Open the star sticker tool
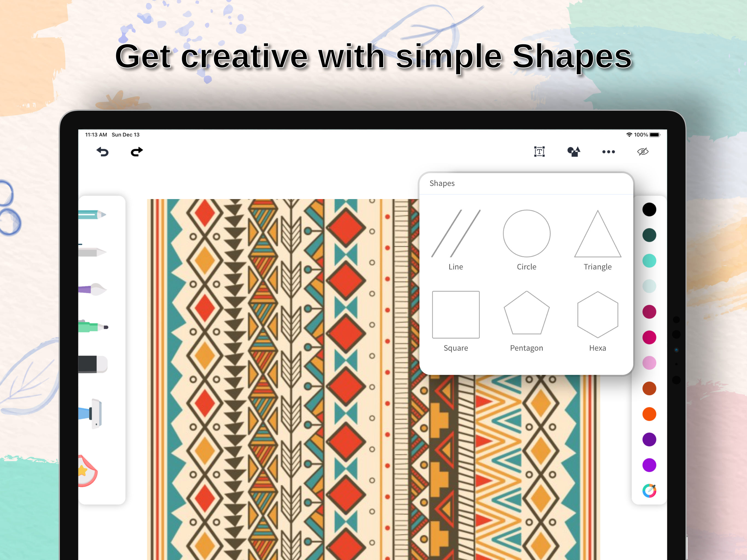Screen dimensions: 747x560 87,471
